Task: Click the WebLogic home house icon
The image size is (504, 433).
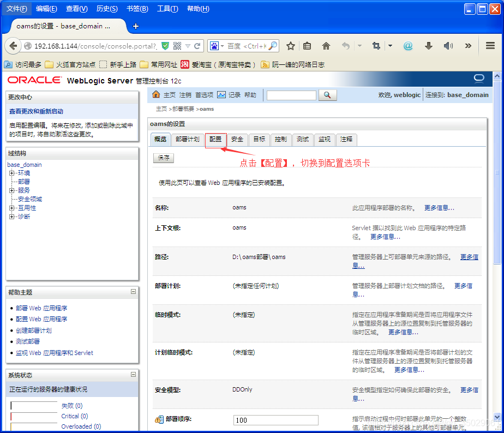Action: pyautogui.click(x=156, y=94)
